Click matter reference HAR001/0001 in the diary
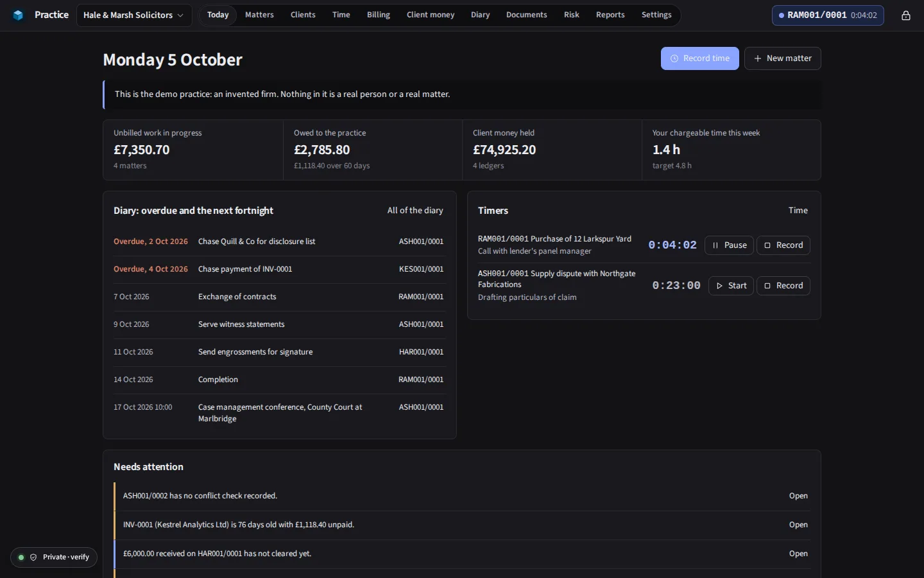 click(x=421, y=352)
